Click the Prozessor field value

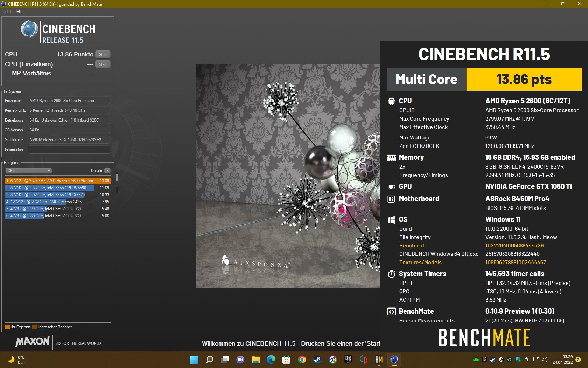pos(69,101)
